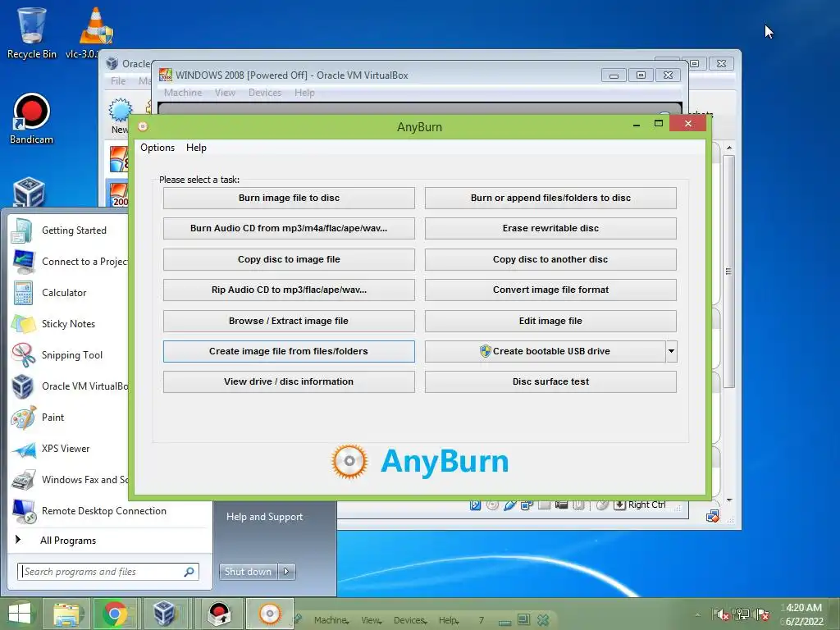Select Burn Audio CD from mp3 task
The width and height of the screenshot is (840, 630).
tap(289, 228)
